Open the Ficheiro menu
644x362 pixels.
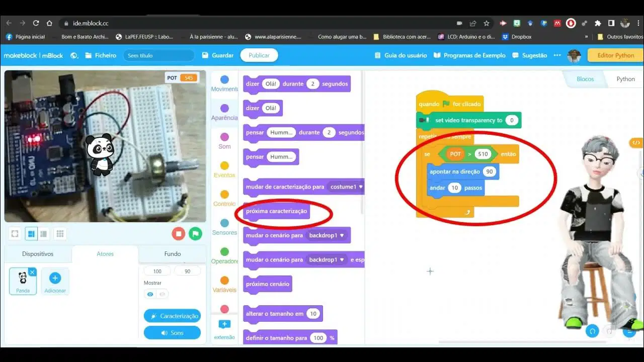[x=101, y=55]
